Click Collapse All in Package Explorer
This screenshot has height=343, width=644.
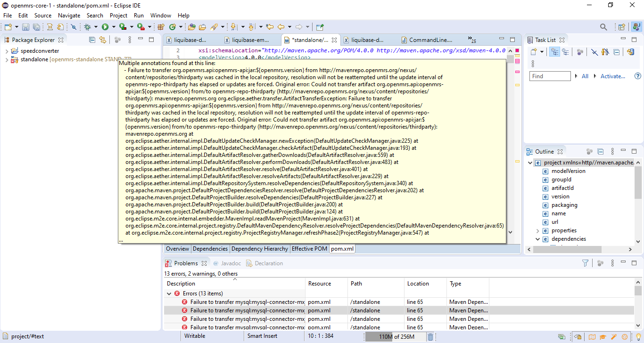[92, 40]
